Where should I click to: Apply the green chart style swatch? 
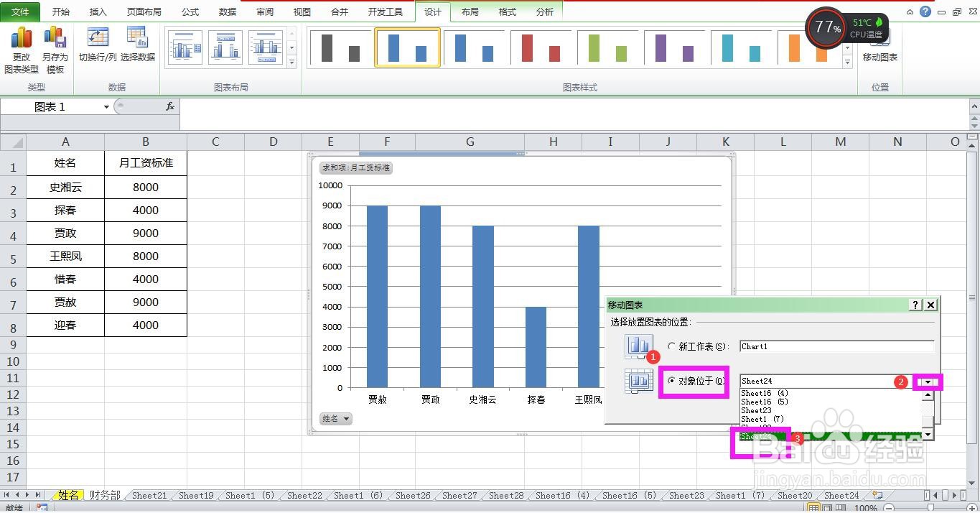click(x=607, y=48)
